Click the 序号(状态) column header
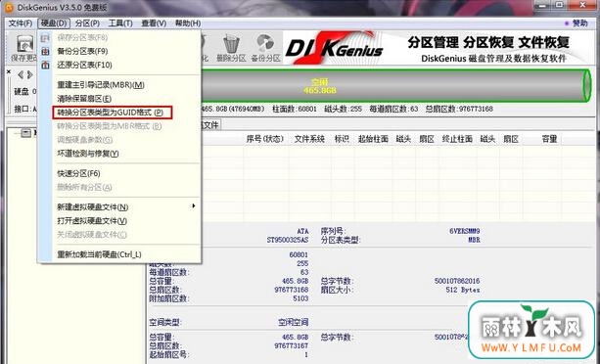Screen dimensions: 600x364 point(264,139)
